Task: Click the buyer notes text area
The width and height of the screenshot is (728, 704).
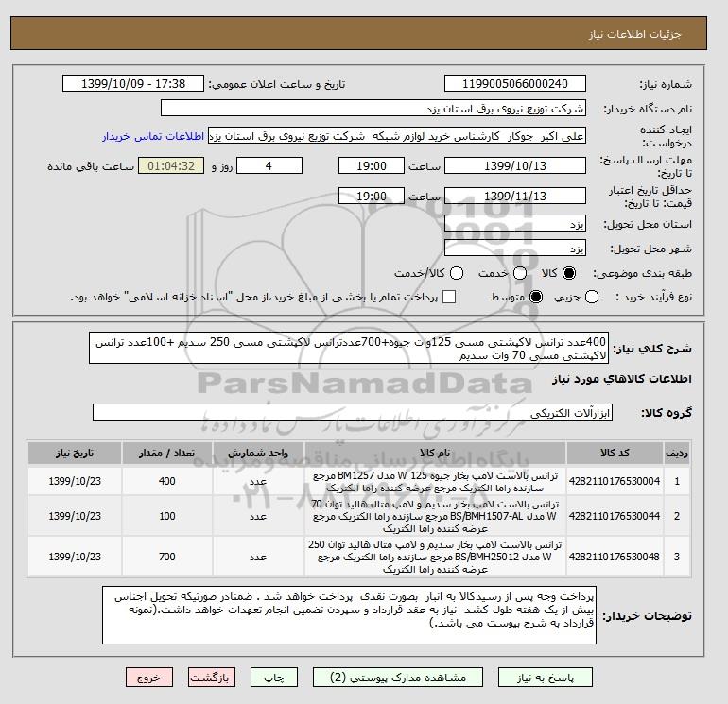Action: 349,615
